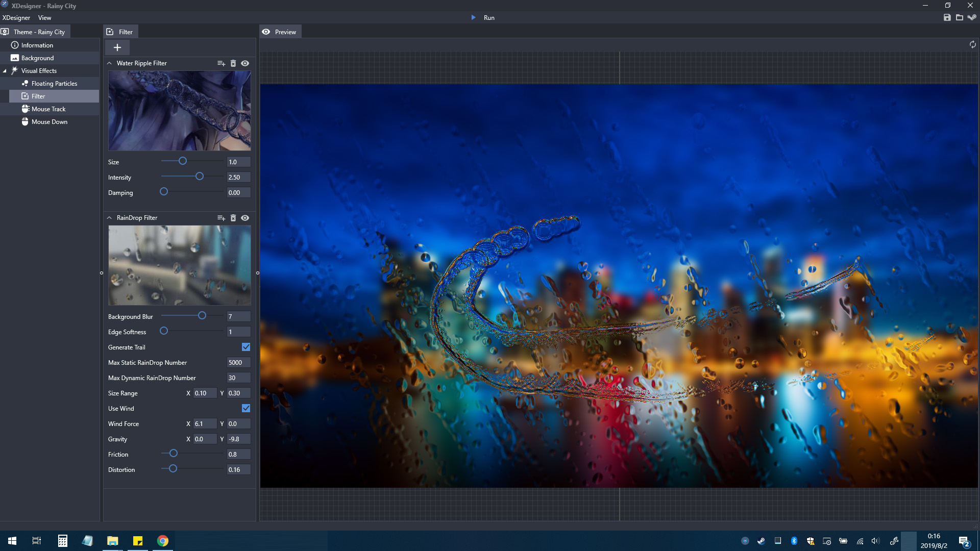Select the Background section in sidebar
The height and width of the screenshot is (551, 980).
pyautogui.click(x=37, y=57)
